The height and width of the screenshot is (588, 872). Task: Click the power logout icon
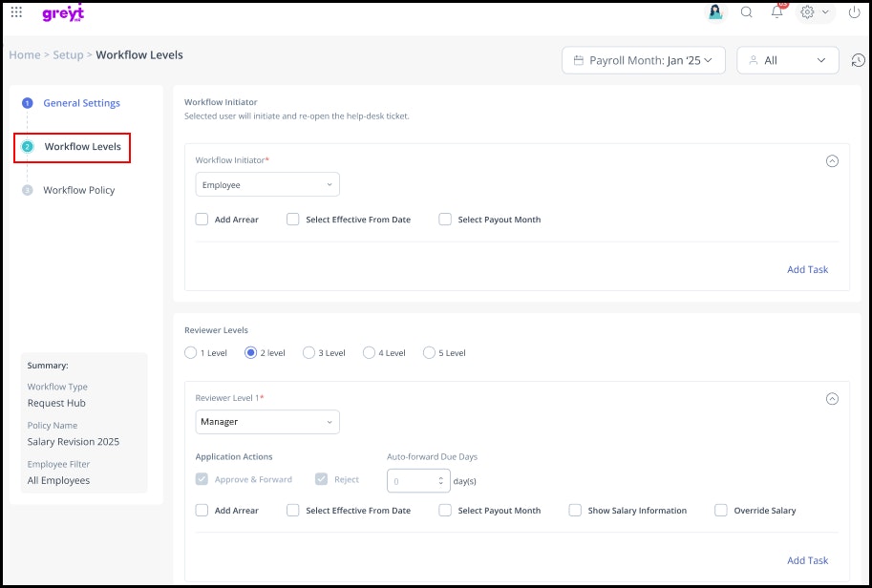(854, 12)
